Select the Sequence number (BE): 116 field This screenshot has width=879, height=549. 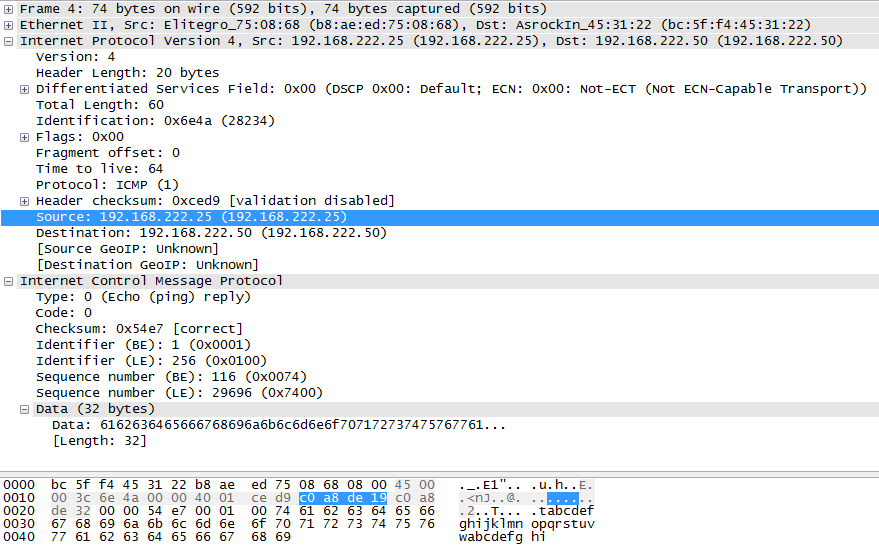(171, 377)
